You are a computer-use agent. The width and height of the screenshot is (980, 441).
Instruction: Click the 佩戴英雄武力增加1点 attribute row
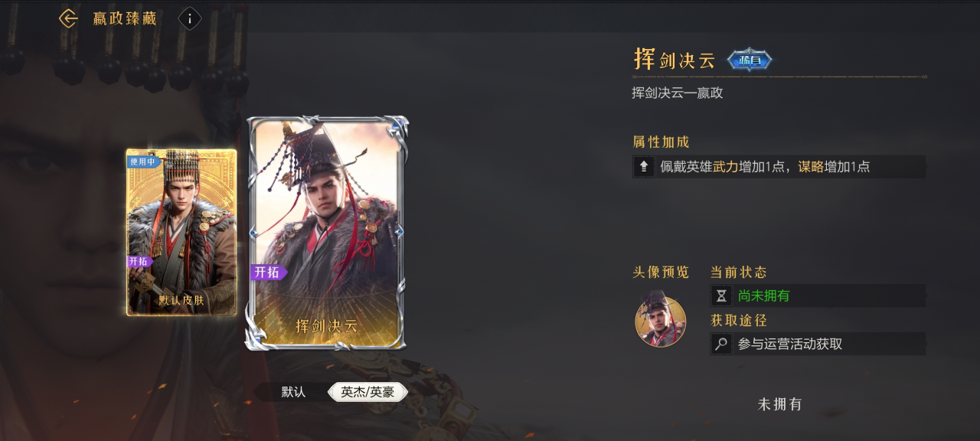pos(779,166)
